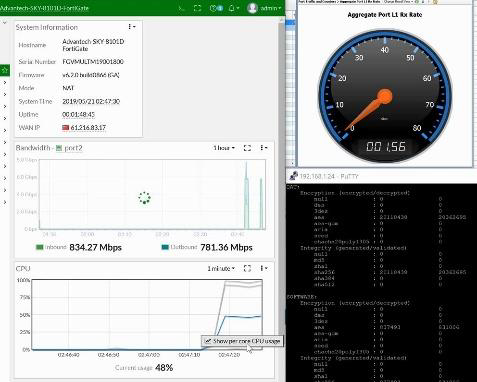Image resolution: width=477 pixels, height=382 pixels.
Task: Click the Aggregate Port L1 Rx Rate gauge
Action: (x=385, y=96)
